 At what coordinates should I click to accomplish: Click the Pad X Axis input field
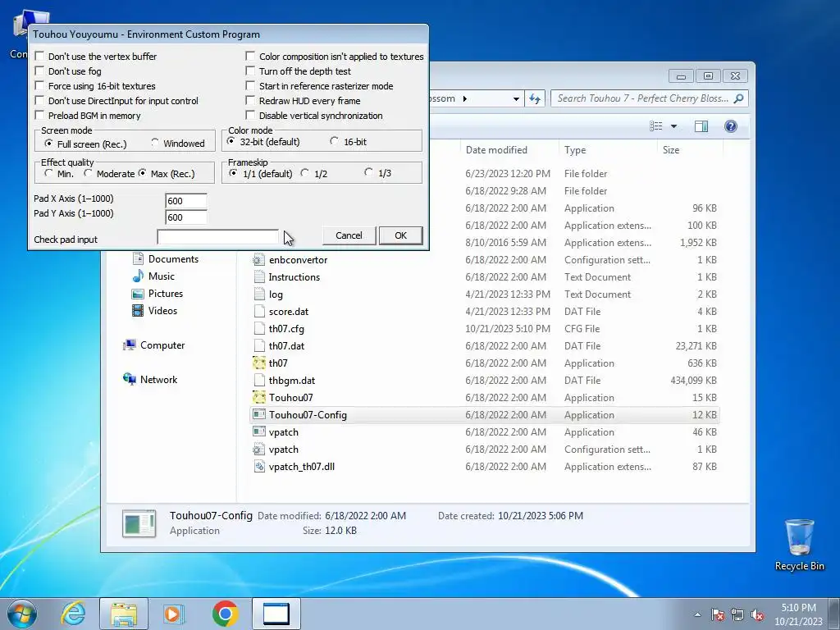click(x=186, y=201)
